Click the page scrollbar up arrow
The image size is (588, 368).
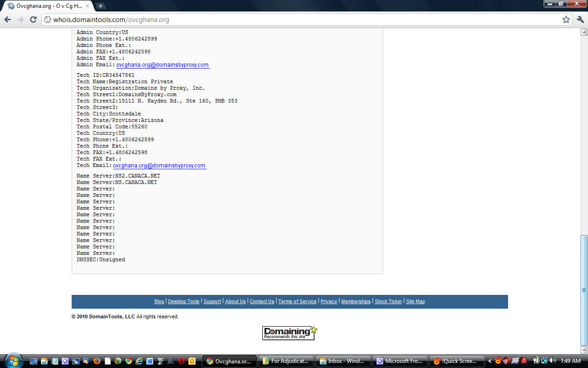tap(584, 32)
